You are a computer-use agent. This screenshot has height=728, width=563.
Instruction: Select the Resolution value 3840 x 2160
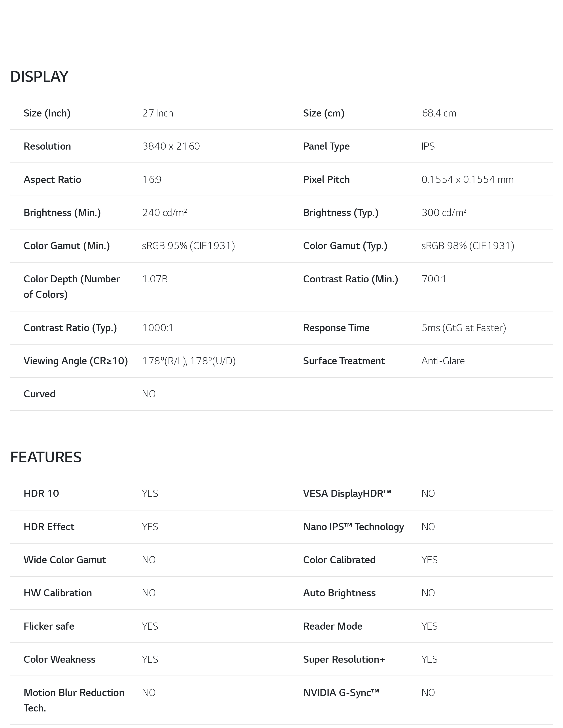tap(171, 146)
